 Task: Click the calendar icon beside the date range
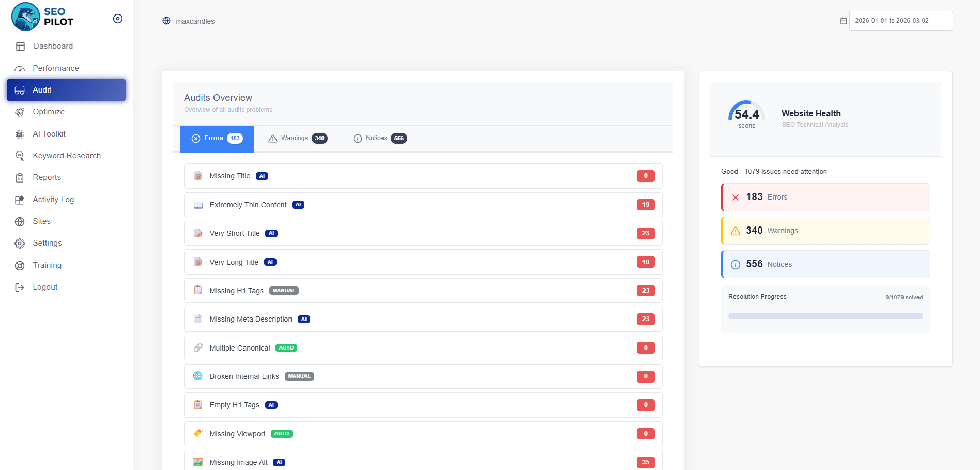tap(844, 20)
